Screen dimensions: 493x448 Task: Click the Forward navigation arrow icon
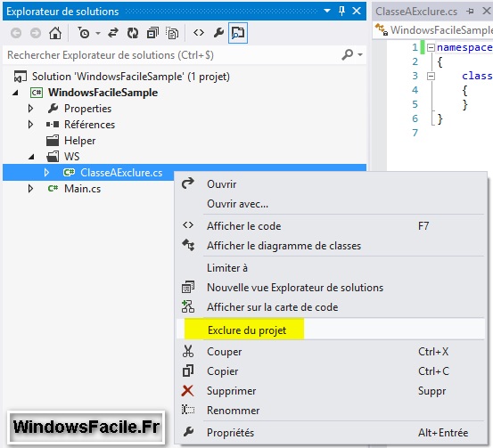click(x=36, y=33)
